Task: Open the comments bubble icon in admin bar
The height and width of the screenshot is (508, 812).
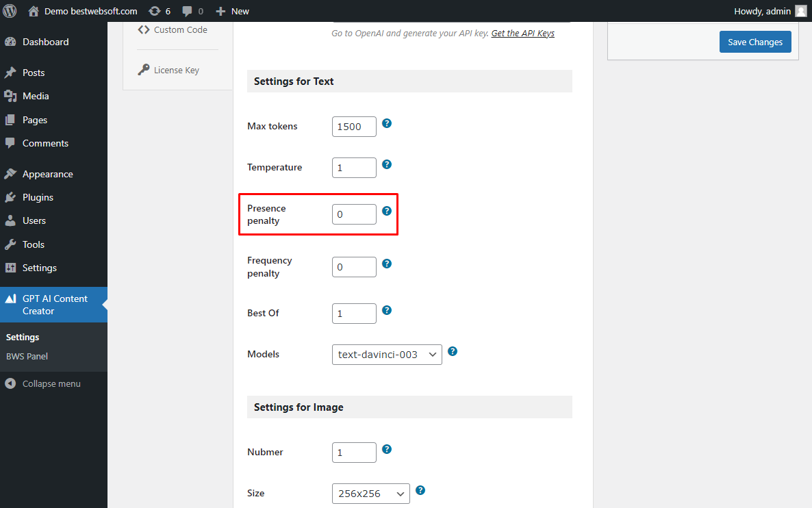Action: coord(187,12)
